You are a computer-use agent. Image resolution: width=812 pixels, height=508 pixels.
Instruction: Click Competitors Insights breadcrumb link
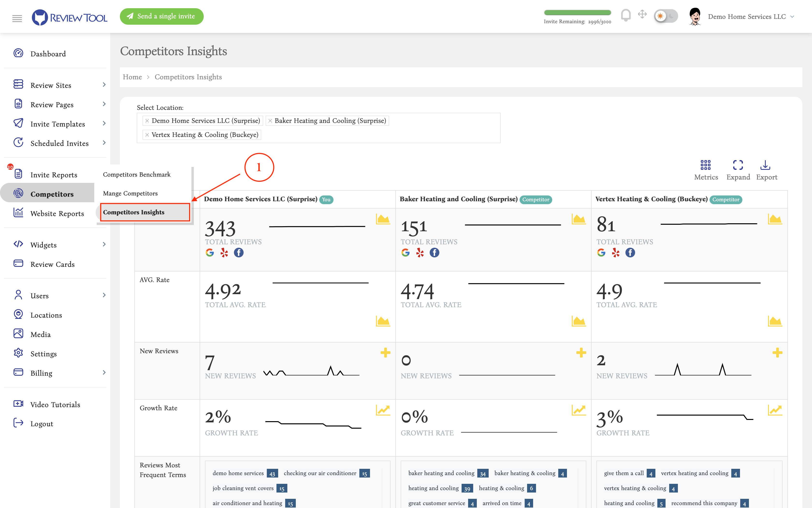click(188, 77)
